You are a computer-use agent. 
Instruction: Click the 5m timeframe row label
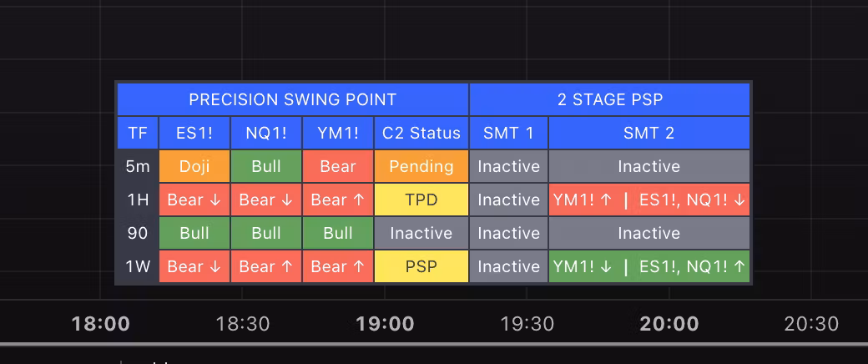point(137,166)
